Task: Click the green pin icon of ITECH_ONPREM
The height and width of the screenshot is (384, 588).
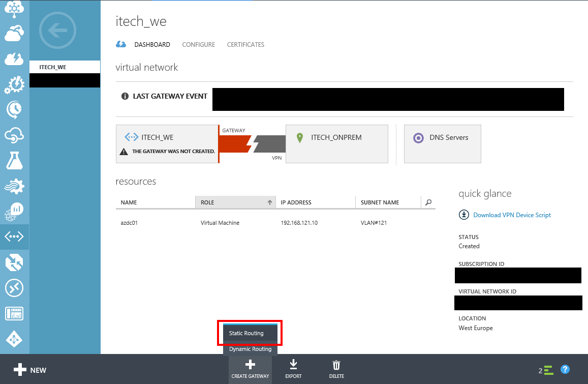Action: (x=300, y=138)
